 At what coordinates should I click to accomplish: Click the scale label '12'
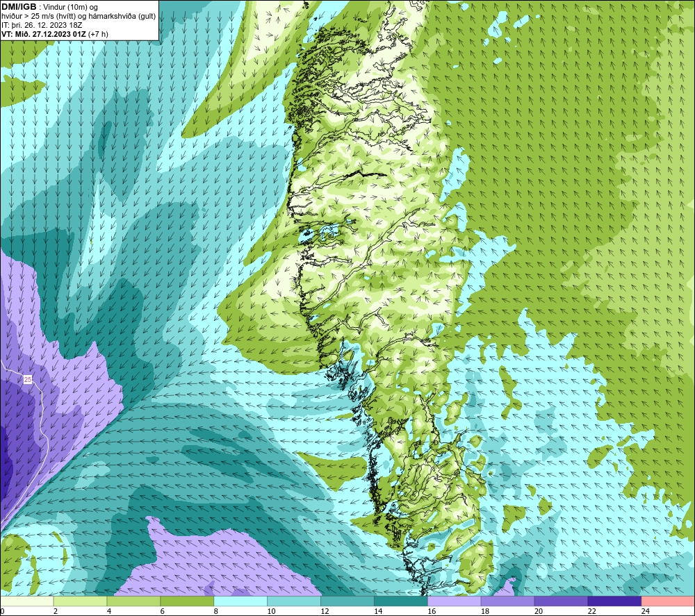click(x=325, y=611)
